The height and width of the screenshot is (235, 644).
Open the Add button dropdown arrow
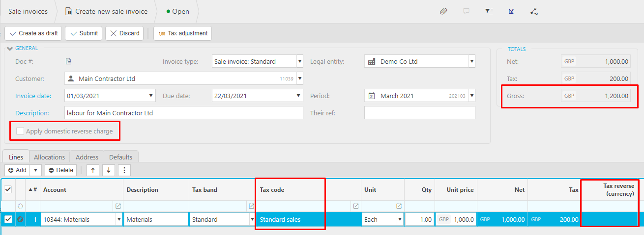click(x=35, y=170)
